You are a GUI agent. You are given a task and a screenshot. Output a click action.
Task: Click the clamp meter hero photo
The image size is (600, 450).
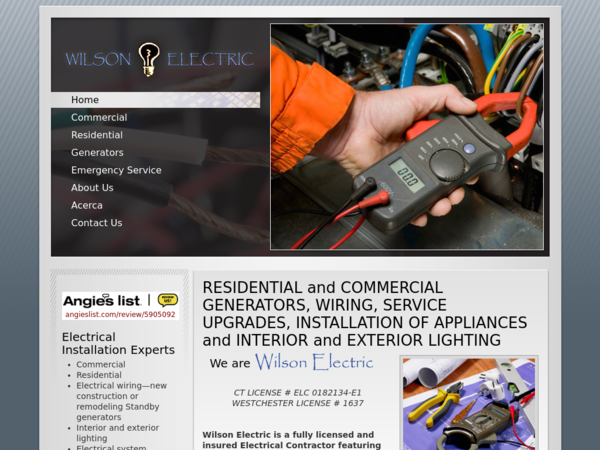(407, 137)
